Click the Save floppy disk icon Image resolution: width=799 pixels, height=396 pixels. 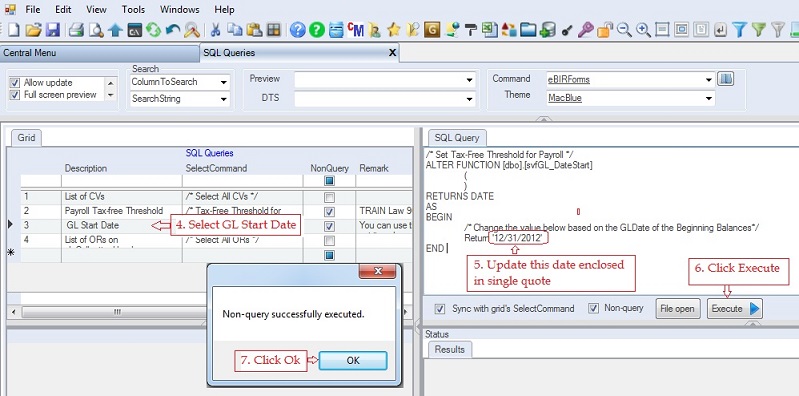pyautogui.click(x=53, y=30)
